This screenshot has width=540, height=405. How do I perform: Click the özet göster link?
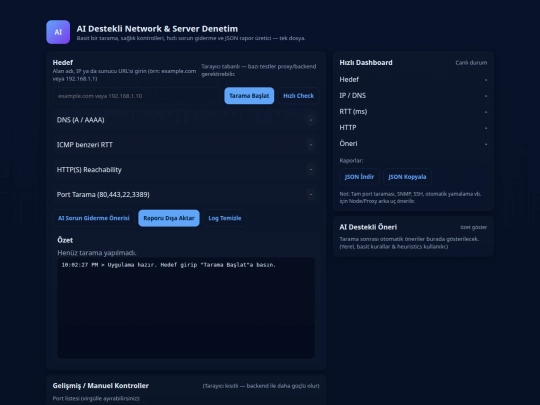point(474,227)
